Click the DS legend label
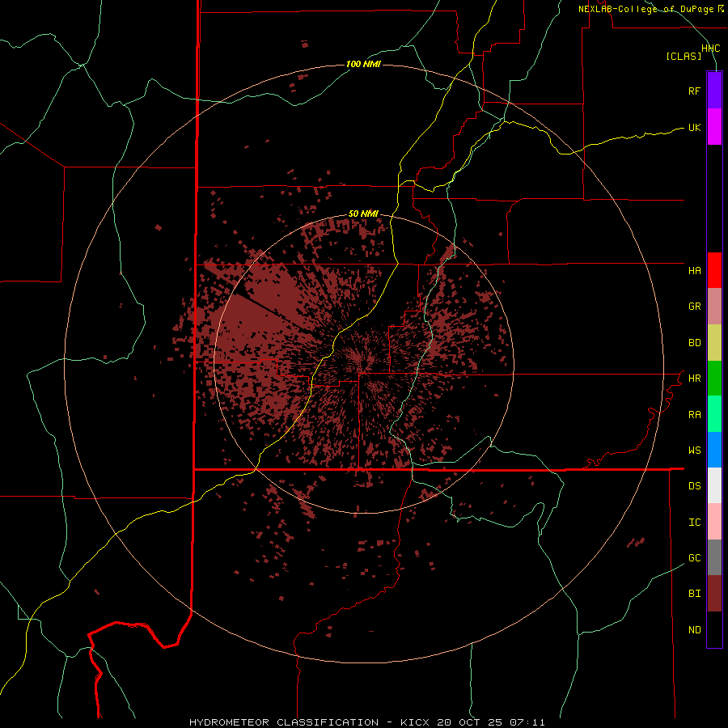Viewport: 728px width, 728px height. (694, 486)
